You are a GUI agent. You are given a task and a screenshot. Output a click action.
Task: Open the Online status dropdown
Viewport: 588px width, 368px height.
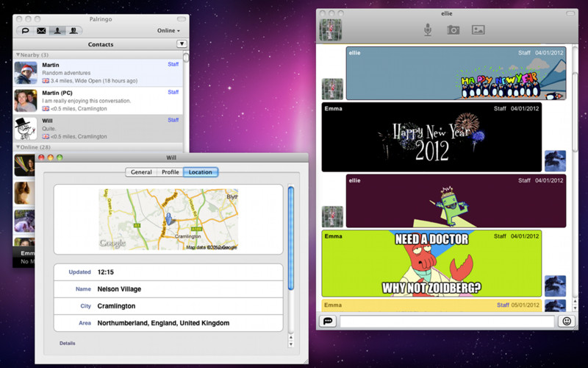click(x=168, y=31)
